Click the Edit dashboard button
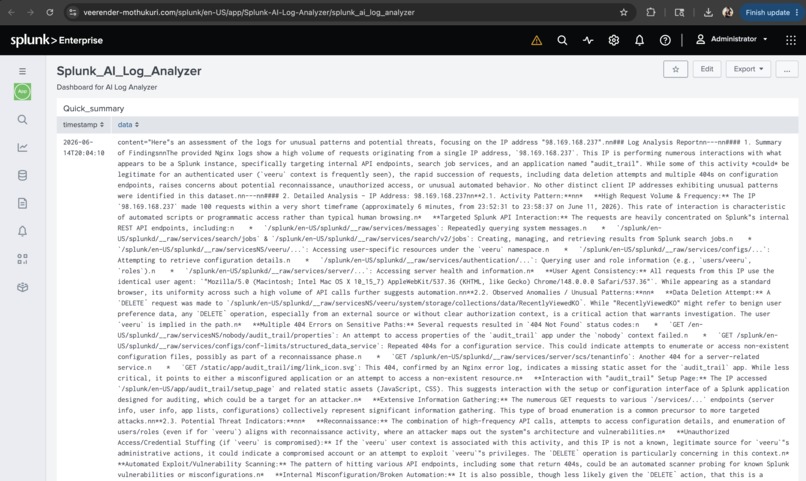 pyautogui.click(x=707, y=69)
